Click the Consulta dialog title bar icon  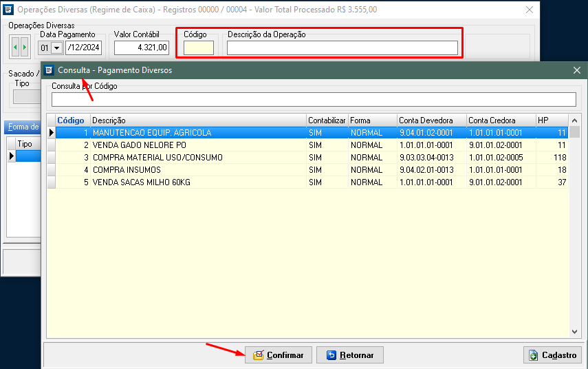point(49,70)
